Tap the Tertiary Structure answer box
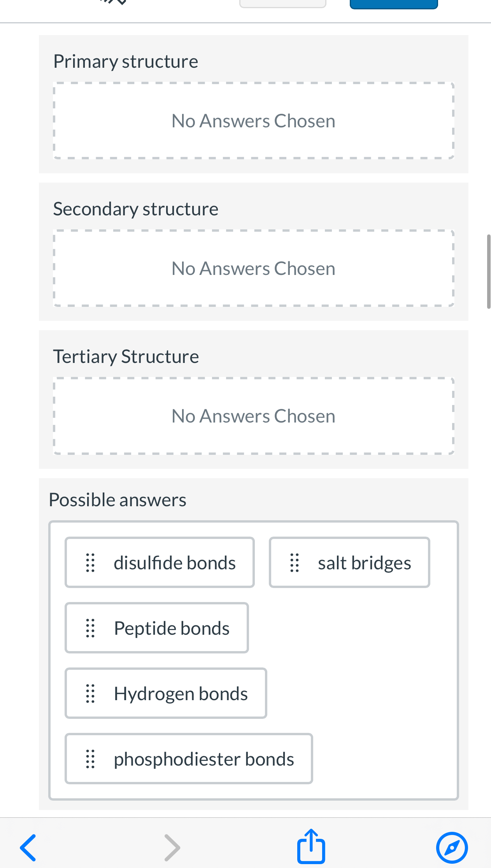The image size is (491, 868). (x=253, y=415)
